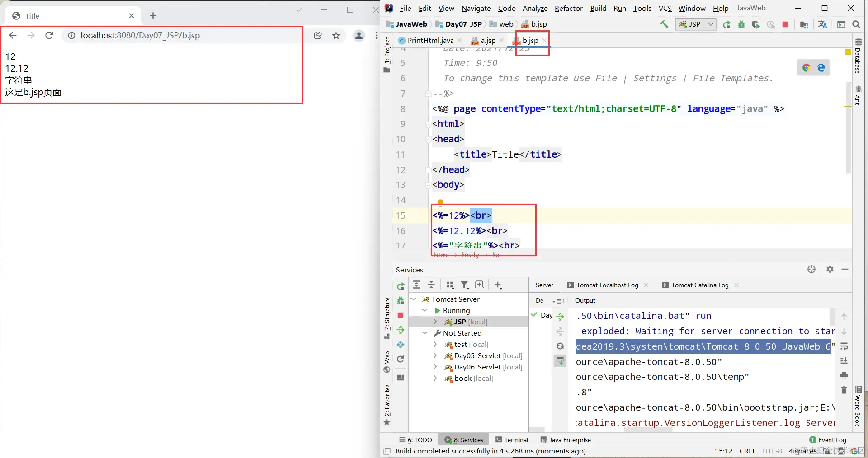868x458 pixels.
Task: Click the Build Project hammer icon
Action: pos(664,24)
